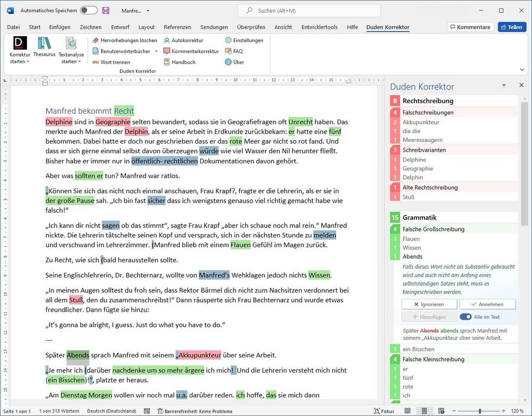Click the Kommentare button
Image resolution: width=532 pixels, height=416 pixels.
[x=471, y=27]
